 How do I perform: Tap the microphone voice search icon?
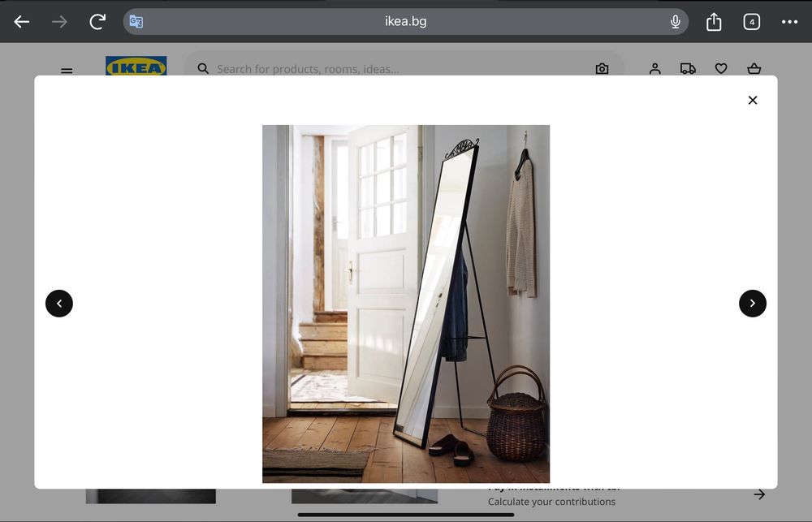pyautogui.click(x=675, y=22)
